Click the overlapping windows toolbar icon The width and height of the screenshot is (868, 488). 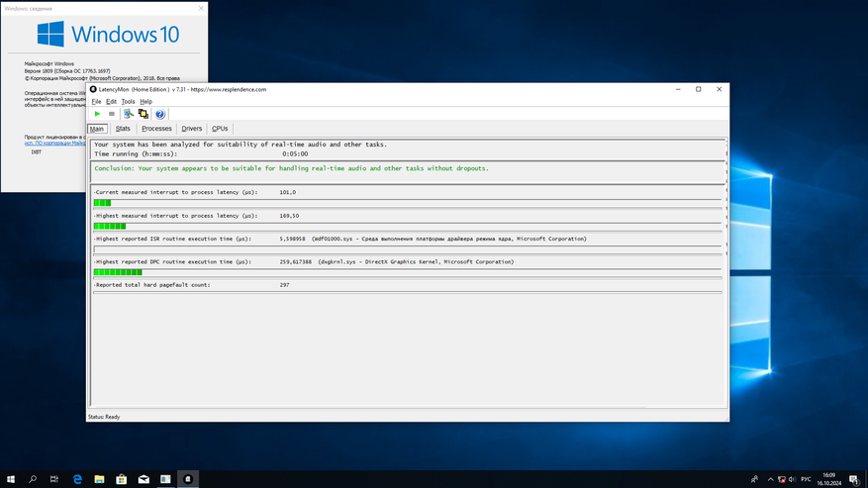pyautogui.click(x=143, y=114)
